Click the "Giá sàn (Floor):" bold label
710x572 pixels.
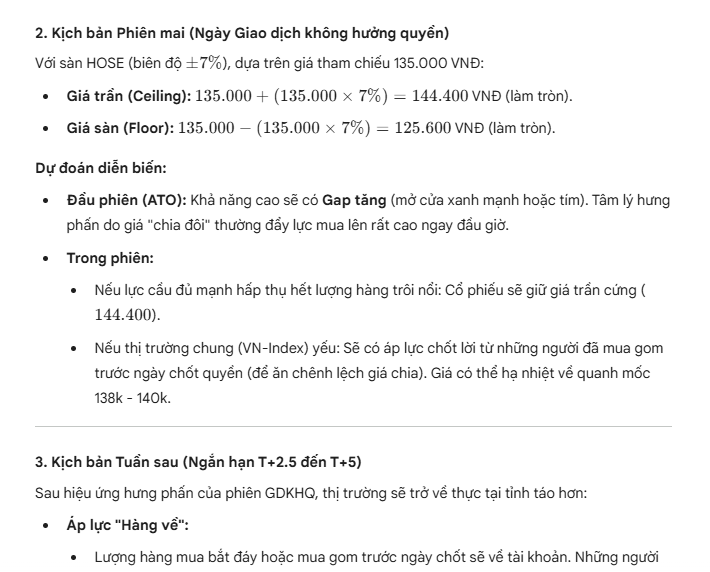point(120,129)
